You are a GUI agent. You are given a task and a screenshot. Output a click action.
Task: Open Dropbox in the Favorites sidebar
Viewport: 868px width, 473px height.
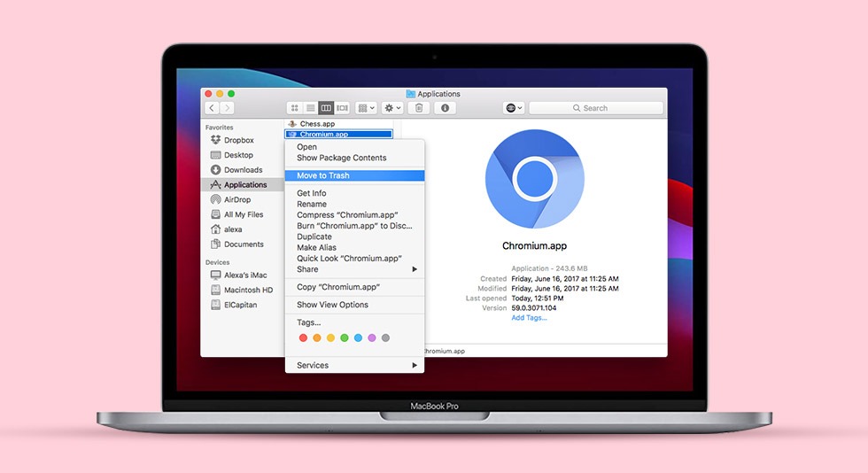tap(238, 140)
